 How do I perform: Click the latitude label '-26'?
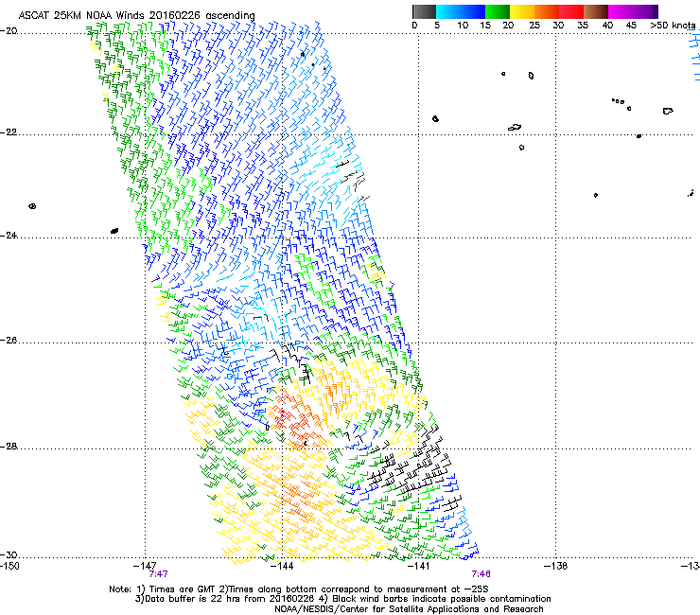9,341
